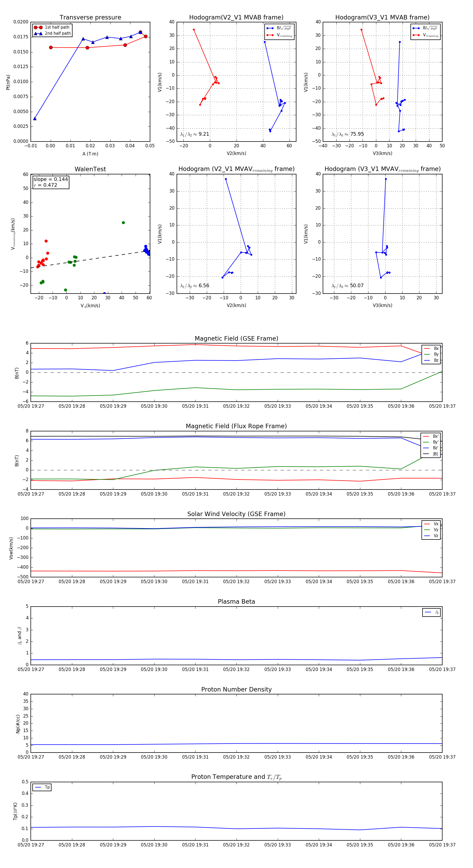Click the 'Bx'' legend entry in Flux Rope plot
473x868 pixels.
point(431,436)
